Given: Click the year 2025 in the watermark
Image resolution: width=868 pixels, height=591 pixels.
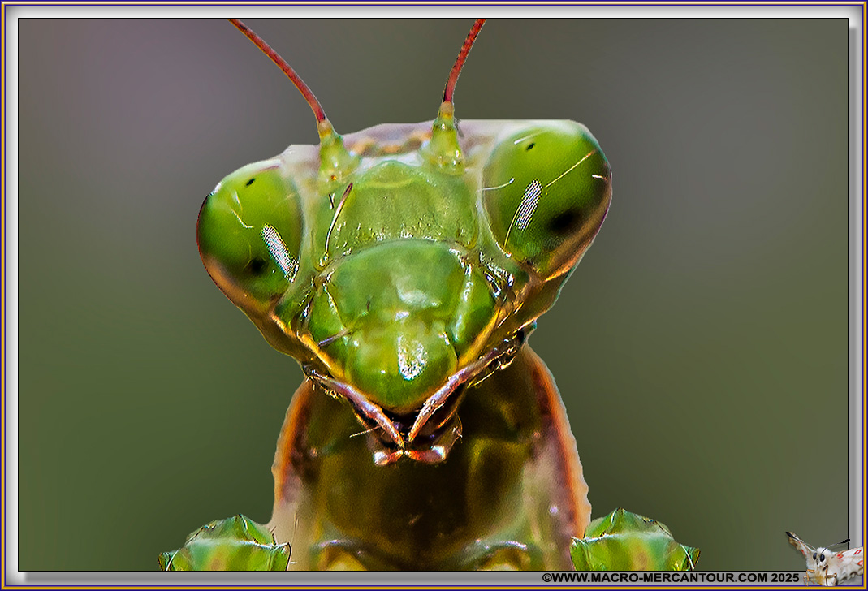Looking at the screenshot, I should click(x=784, y=578).
